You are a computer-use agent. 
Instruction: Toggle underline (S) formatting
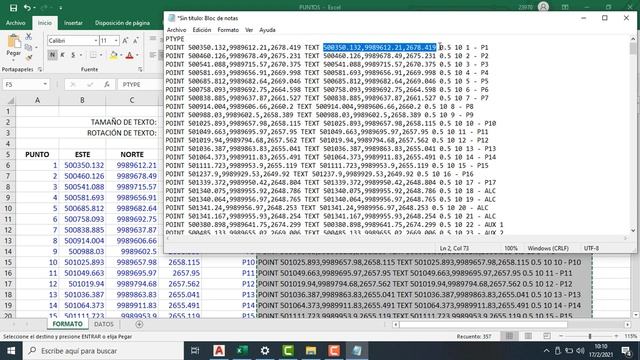[x=73, y=55]
